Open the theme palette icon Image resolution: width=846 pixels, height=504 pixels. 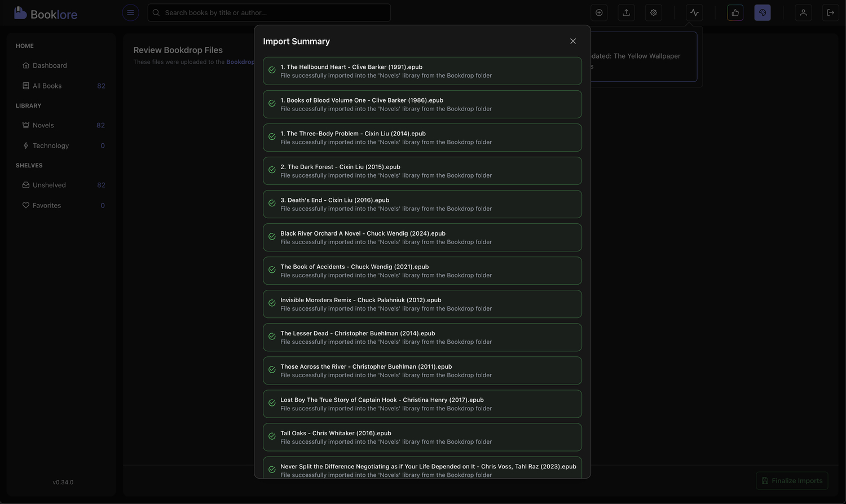pos(762,12)
